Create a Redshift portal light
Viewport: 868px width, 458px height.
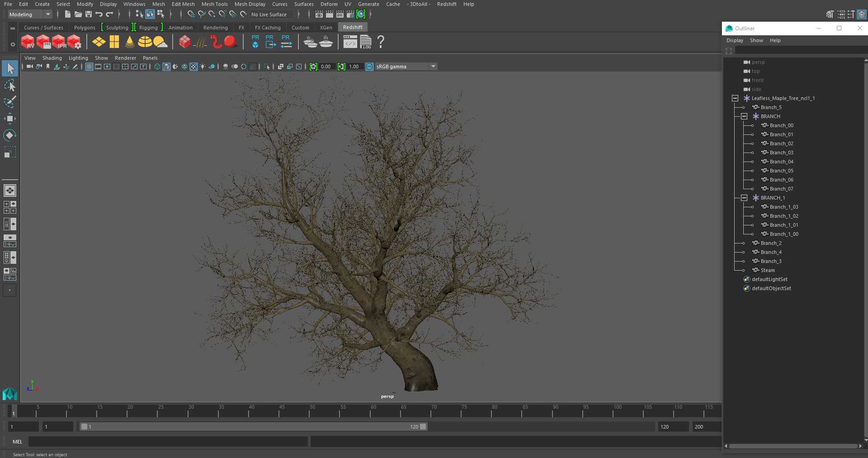(x=114, y=42)
